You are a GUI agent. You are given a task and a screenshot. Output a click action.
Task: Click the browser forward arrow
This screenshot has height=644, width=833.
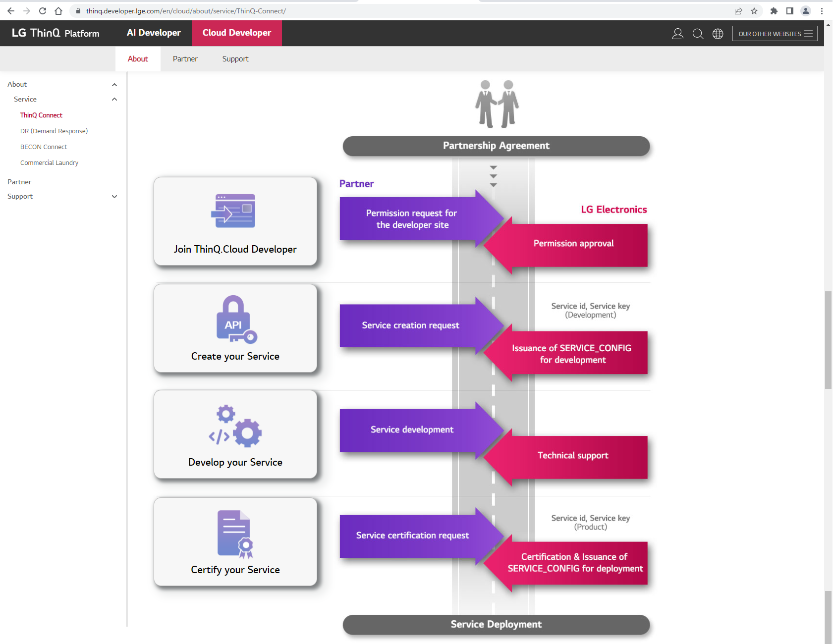(x=27, y=11)
